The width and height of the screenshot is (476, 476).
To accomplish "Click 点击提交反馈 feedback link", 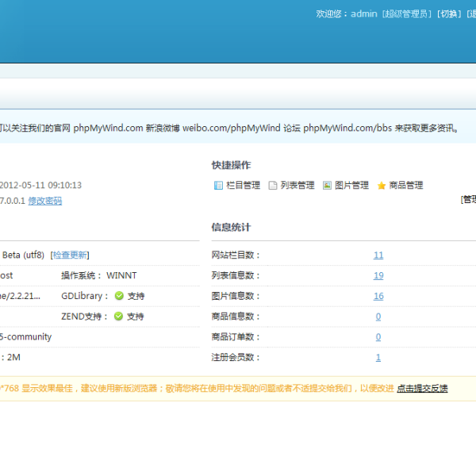I will click(x=422, y=388).
